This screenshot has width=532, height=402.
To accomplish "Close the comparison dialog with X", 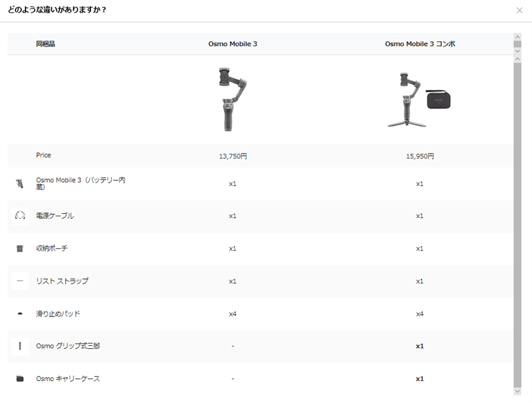I will click(x=519, y=10).
